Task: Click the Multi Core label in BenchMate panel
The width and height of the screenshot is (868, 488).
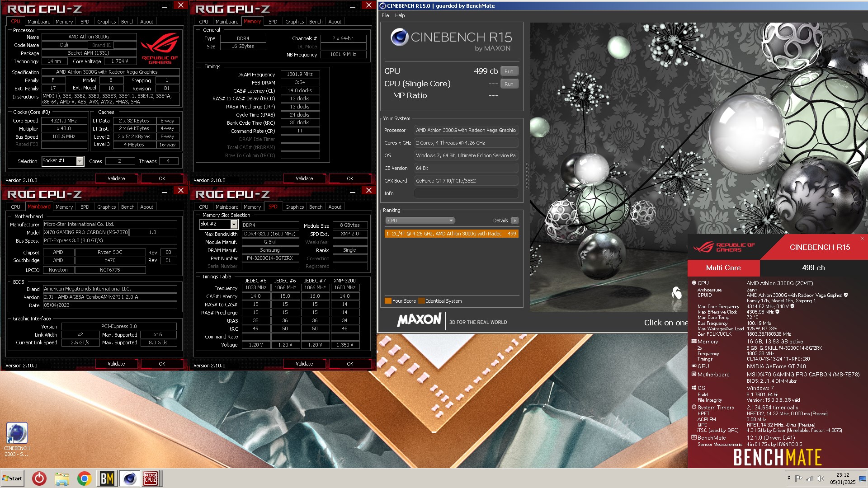Action: pyautogui.click(x=723, y=267)
